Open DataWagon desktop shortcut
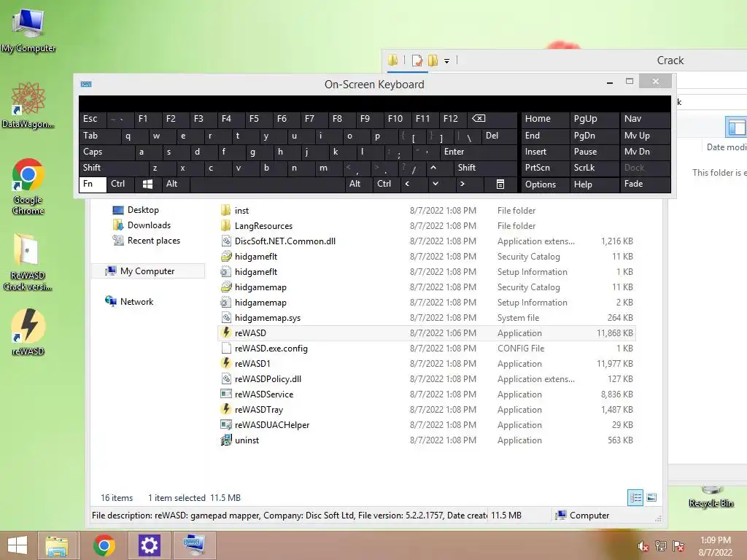This screenshot has height=560, width=747. click(28, 105)
